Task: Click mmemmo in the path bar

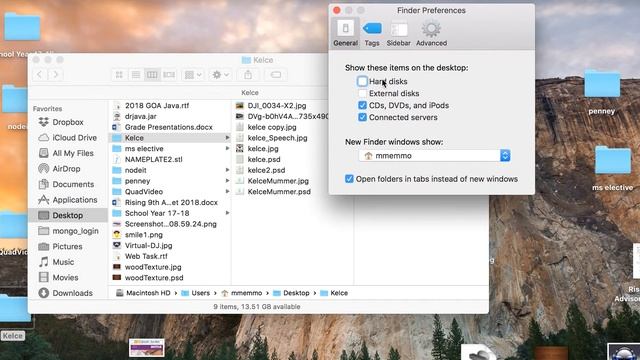Action: pyautogui.click(x=242, y=293)
